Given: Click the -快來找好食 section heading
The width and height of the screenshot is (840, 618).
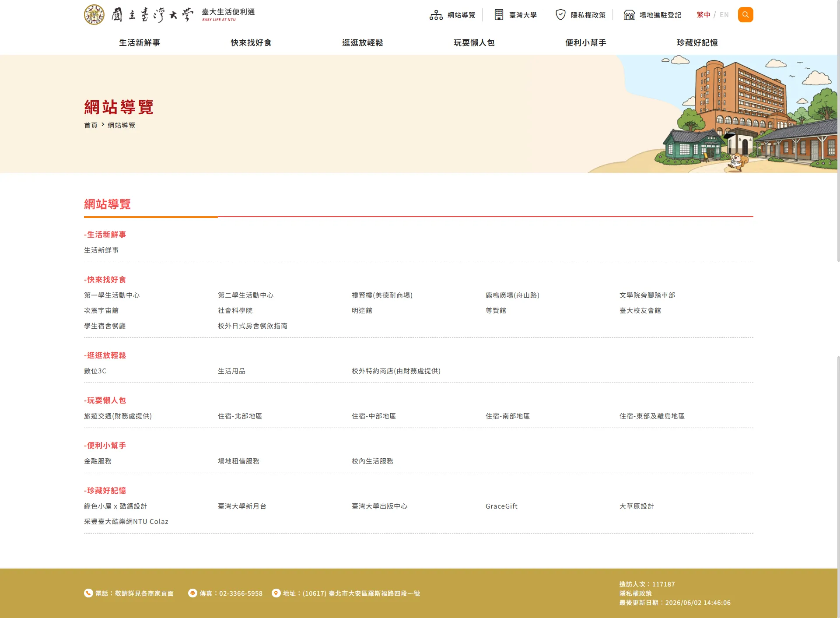Looking at the screenshot, I should [x=105, y=280].
